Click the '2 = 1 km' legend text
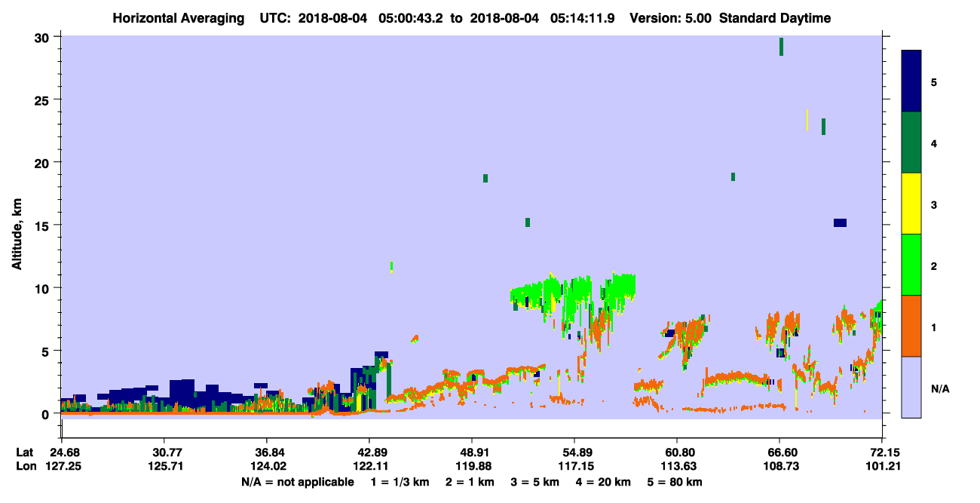Image resolution: width=980 pixels, height=503 pixels. [x=470, y=481]
